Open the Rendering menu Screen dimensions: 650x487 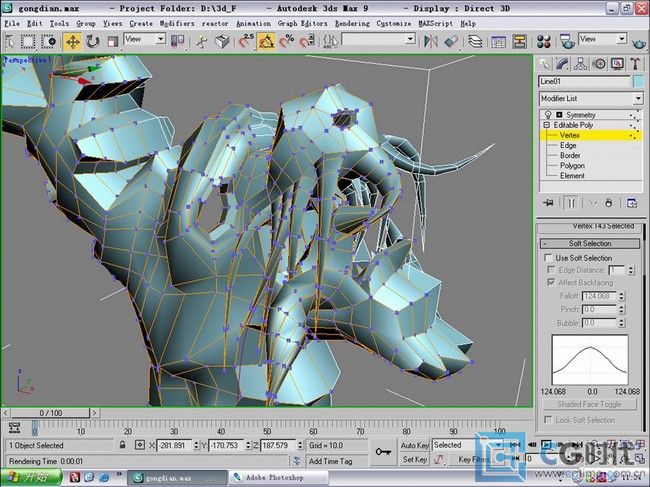pyautogui.click(x=352, y=24)
